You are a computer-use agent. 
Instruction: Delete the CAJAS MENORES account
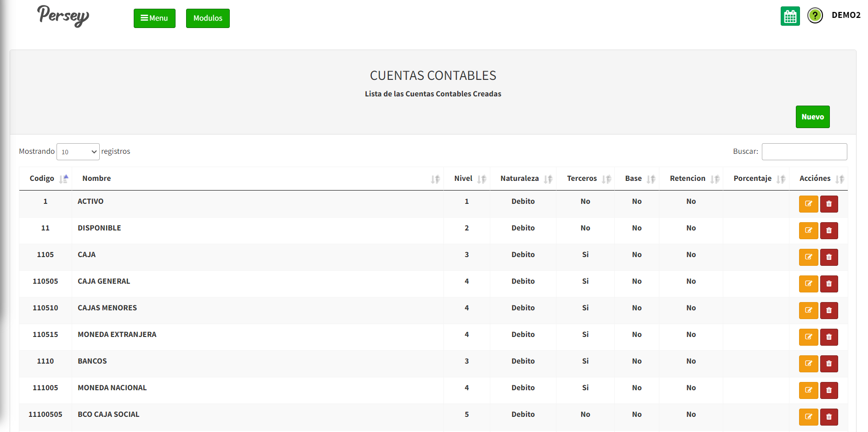[829, 310]
